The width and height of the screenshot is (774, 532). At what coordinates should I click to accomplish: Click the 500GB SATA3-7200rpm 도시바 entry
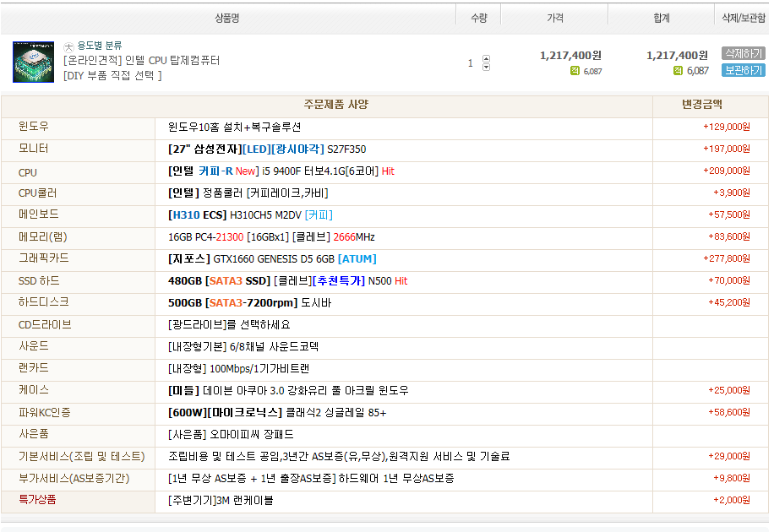point(250,303)
